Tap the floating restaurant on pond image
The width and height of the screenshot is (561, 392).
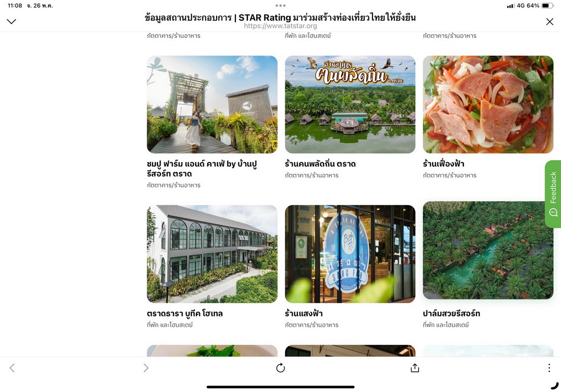coord(350,104)
